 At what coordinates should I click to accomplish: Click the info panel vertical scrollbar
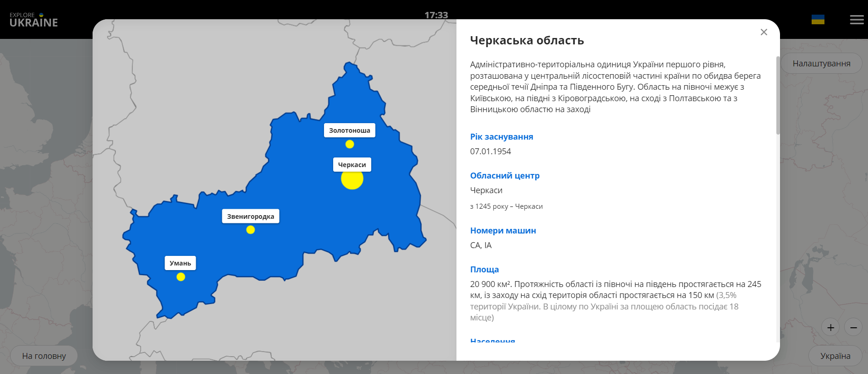tap(777, 95)
